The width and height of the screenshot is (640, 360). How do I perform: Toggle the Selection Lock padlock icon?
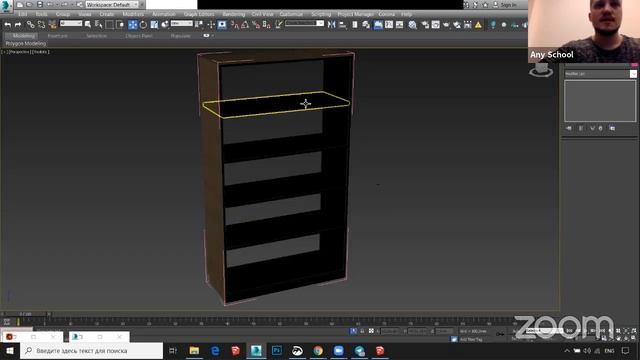[x=362, y=331]
